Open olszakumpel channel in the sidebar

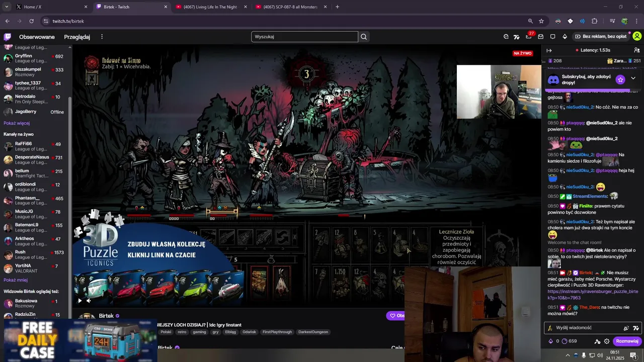click(x=35, y=72)
